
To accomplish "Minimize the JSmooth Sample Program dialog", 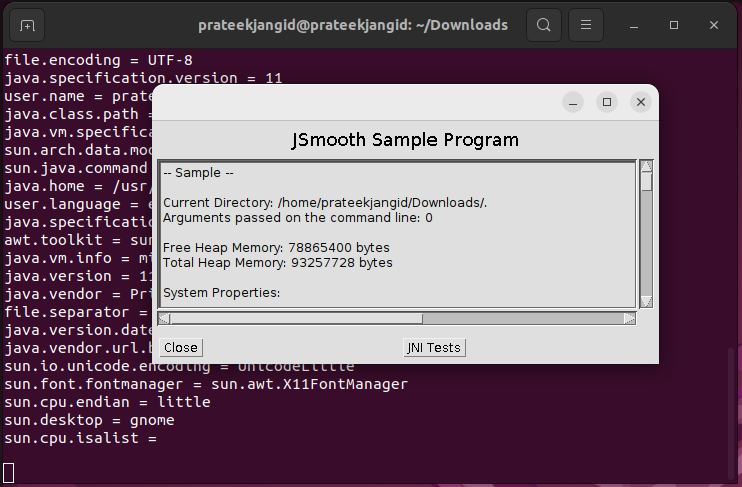I will [573, 102].
